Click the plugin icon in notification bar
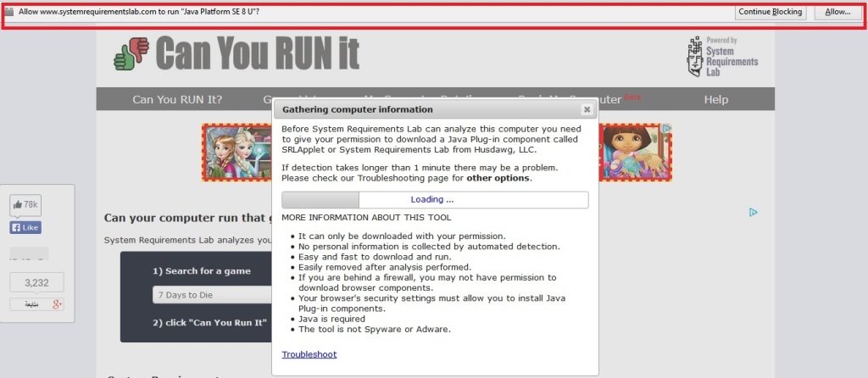The height and width of the screenshot is (378, 868). 8,12
